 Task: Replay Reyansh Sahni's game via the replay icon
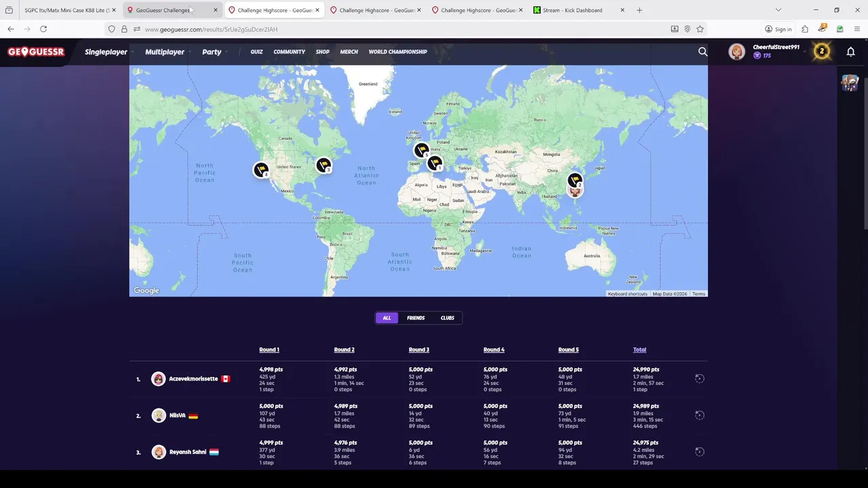click(x=699, y=452)
